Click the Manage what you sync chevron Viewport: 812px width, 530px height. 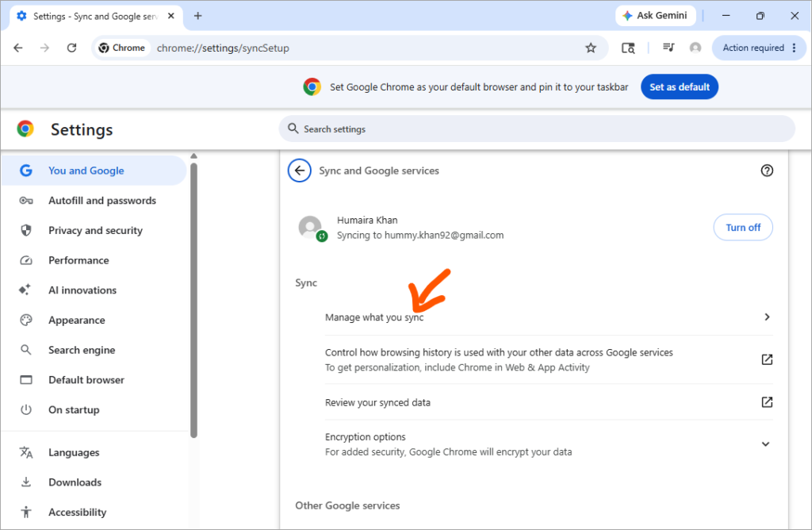(767, 317)
